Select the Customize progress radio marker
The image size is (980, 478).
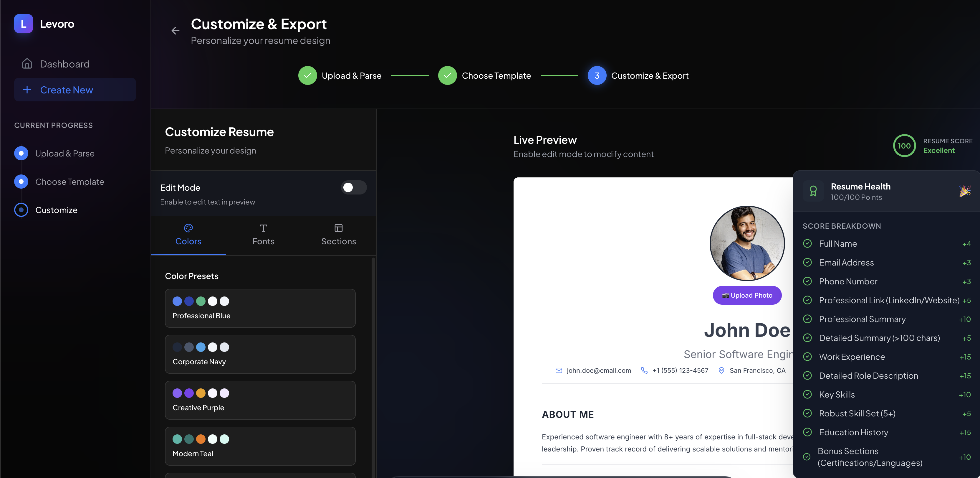click(21, 210)
